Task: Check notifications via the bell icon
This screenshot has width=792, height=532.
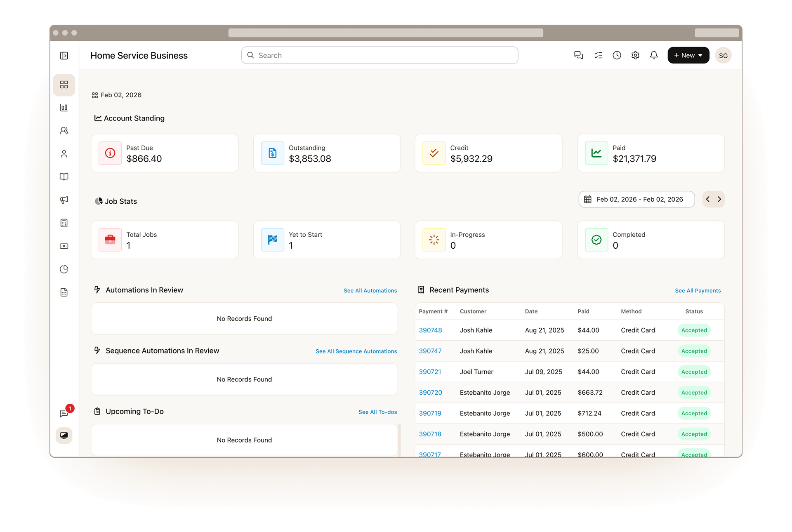Action: point(654,55)
